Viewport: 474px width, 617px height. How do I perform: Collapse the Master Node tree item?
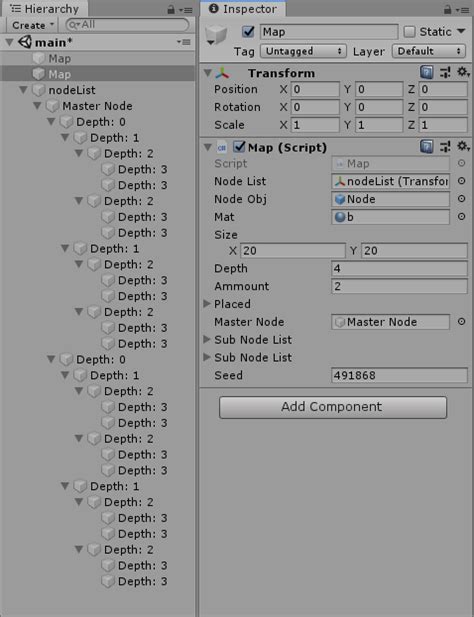(37, 106)
